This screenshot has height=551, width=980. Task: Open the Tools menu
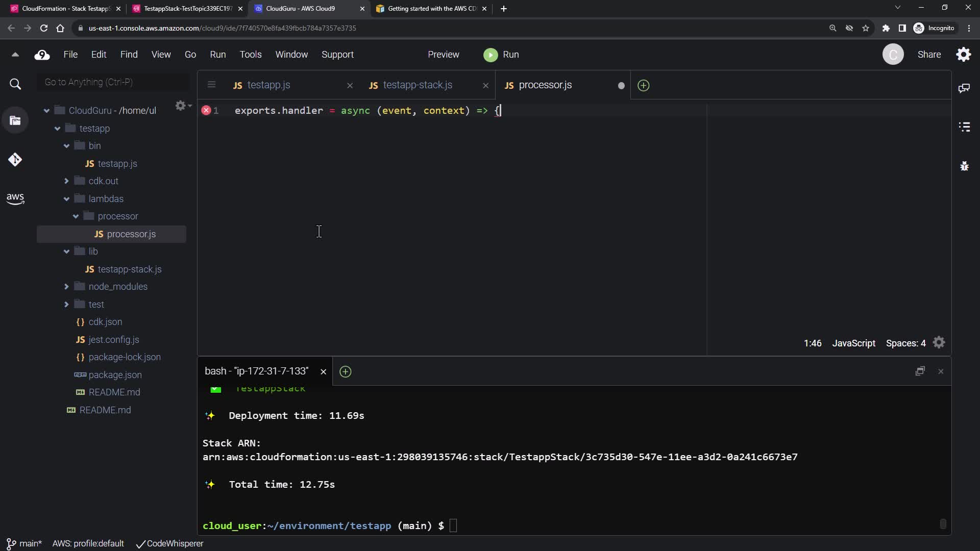click(x=250, y=55)
